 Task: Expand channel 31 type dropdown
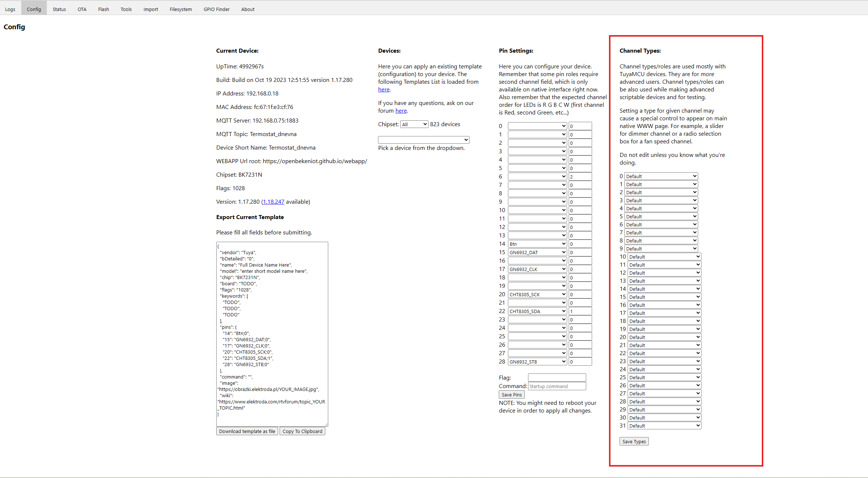pos(664,426)
